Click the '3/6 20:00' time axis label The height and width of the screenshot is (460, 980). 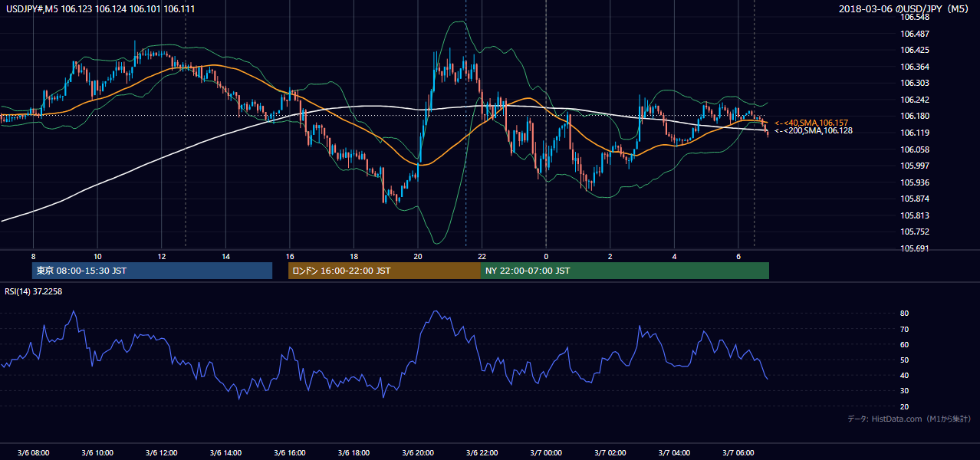pyautogui.click(x=418, y=452)
